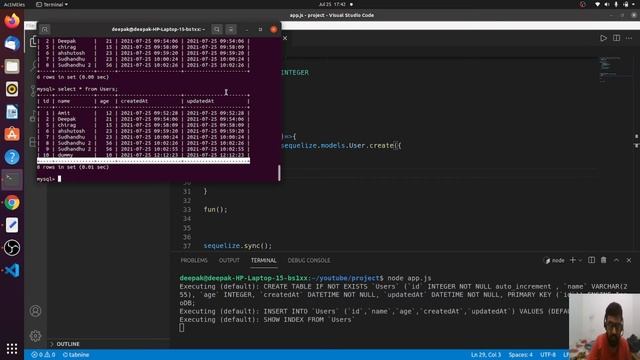Open VS Code Explorer in activity bar
Screen dimensions: 640x360
[33, 41]
